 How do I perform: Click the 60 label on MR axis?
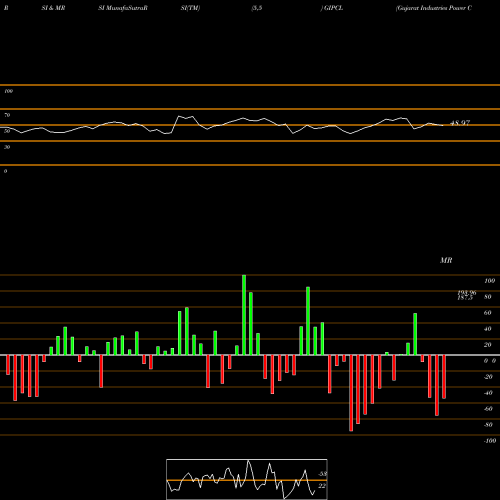pyautogui.click(x=488, y=313)
